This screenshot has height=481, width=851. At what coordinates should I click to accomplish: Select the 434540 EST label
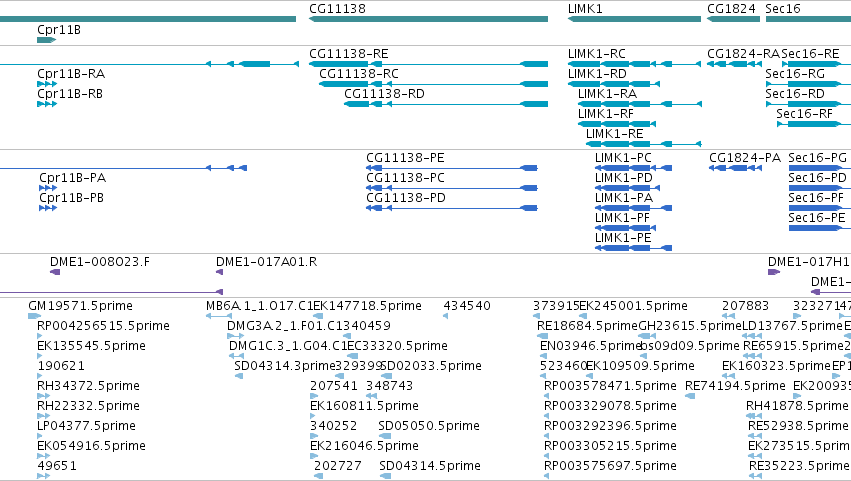pos(467,306)
